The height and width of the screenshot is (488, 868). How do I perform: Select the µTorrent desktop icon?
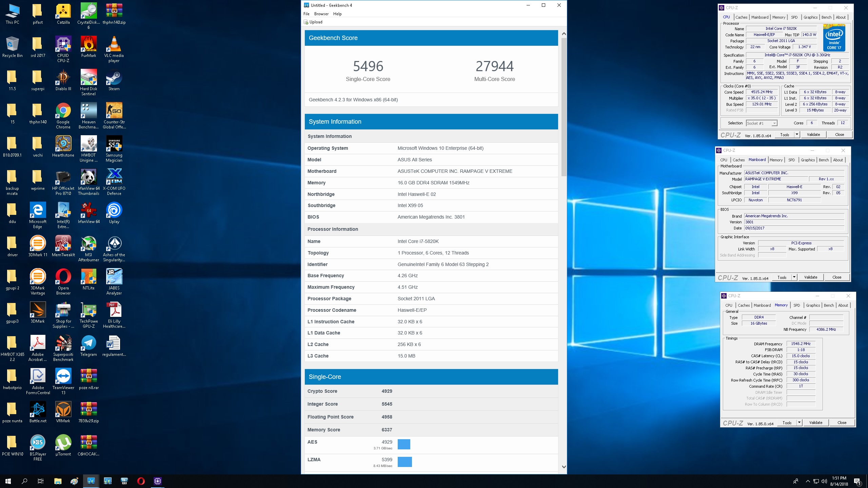tap(63, 446)
